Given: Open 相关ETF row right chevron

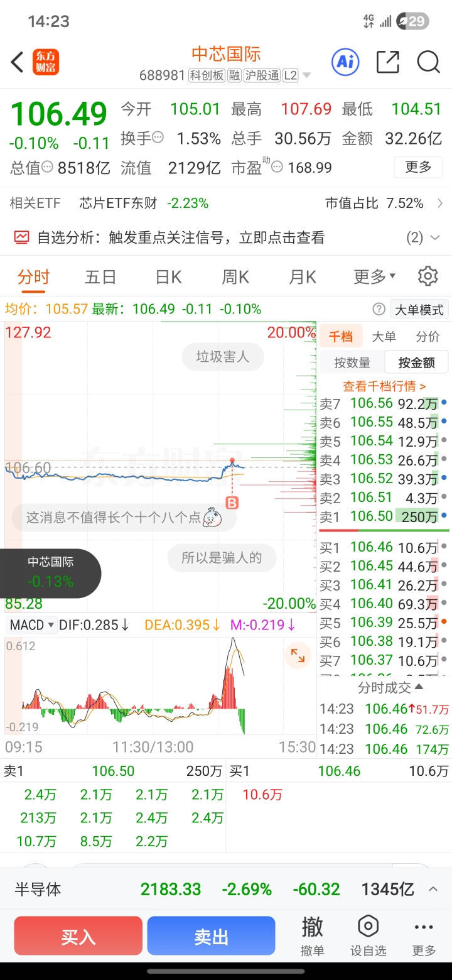Looking at the screenshot, I should 440,204.
